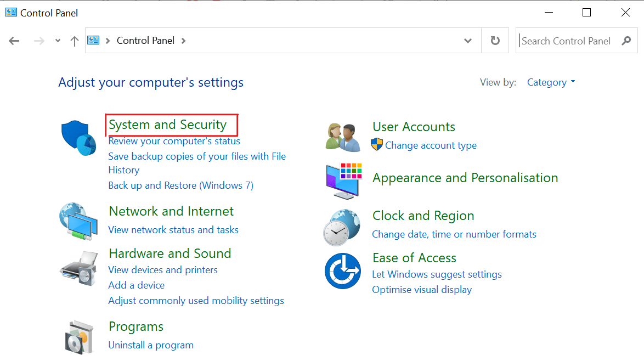Go up one level with the up arrow
The height and width of the screenshot is (361, 644).
pyautogui.click(x=75, y=41)
